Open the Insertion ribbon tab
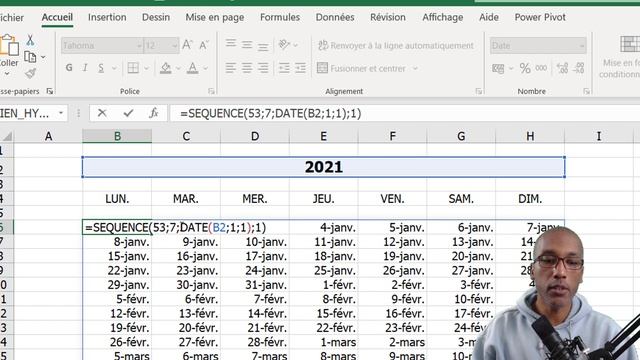This screenshot has height=360, width=640. 107,17
